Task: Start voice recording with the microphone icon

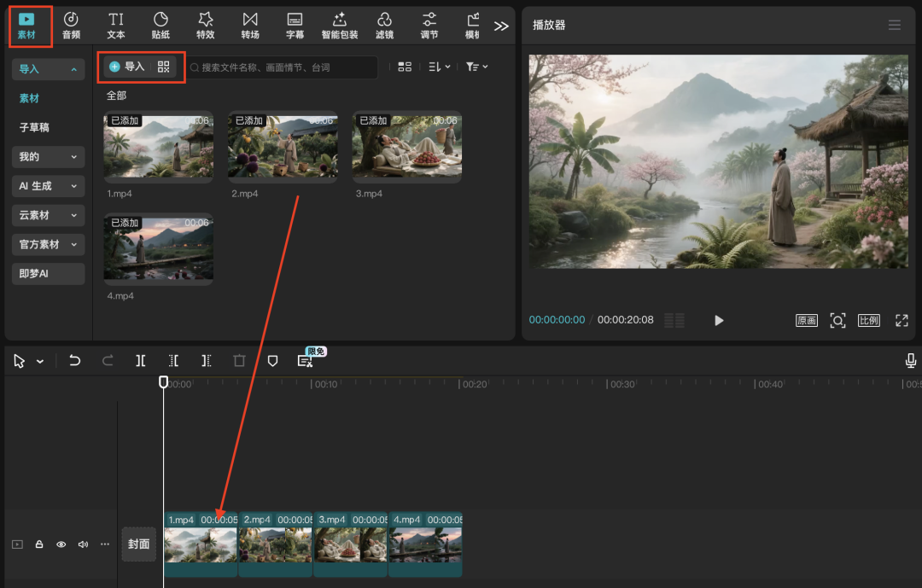Action: pyautogui.click(x=911, y=361)
